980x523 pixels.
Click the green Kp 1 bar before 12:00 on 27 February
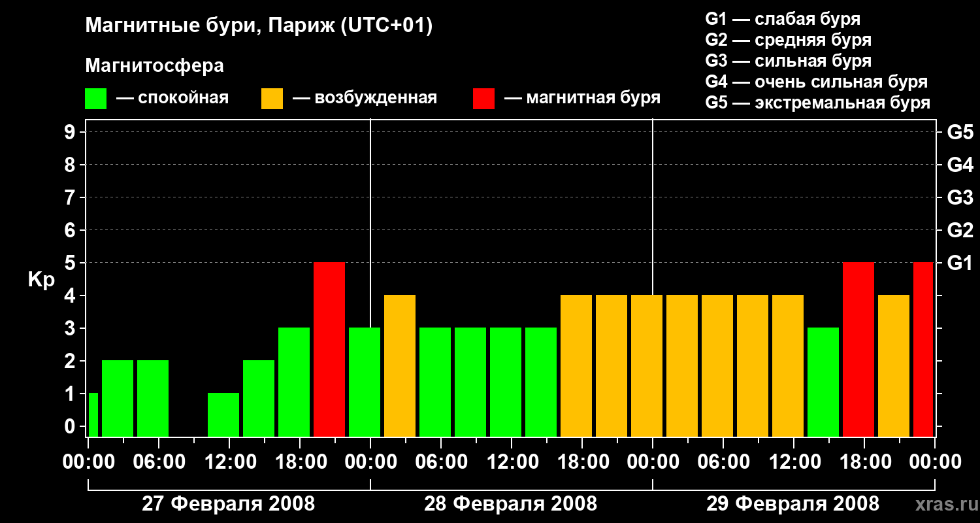tap(223, 415)
